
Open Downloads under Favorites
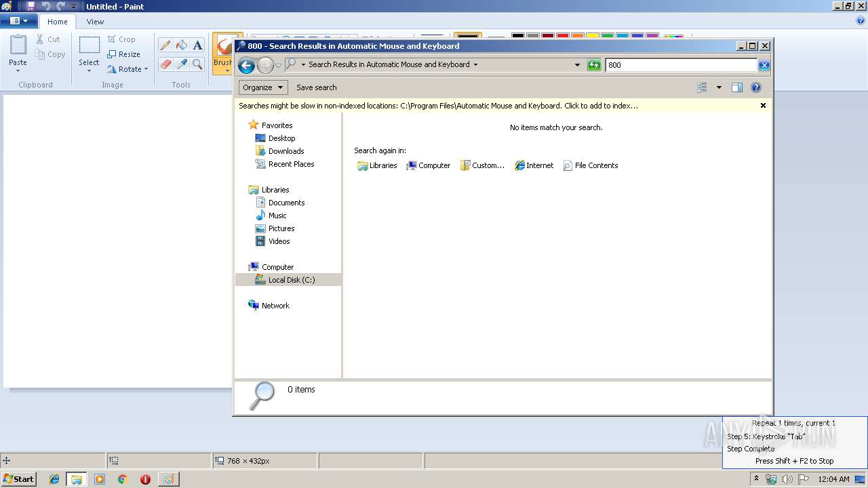coord(279,151)
